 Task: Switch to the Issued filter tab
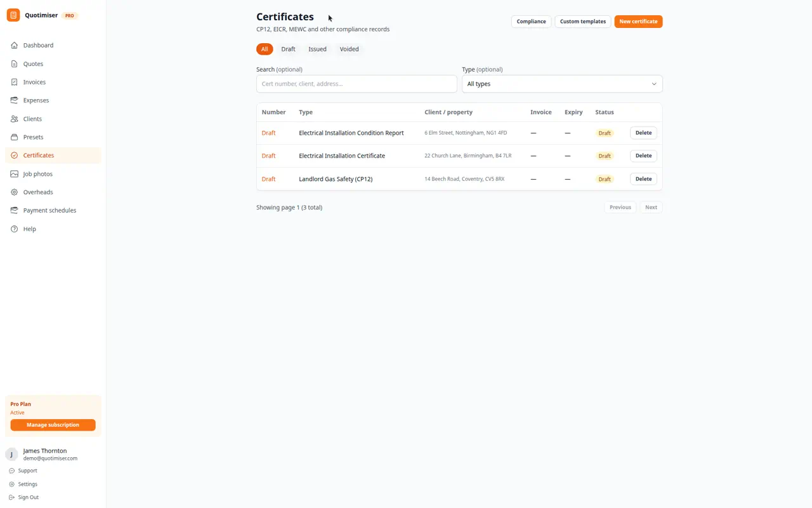(317, 49)
